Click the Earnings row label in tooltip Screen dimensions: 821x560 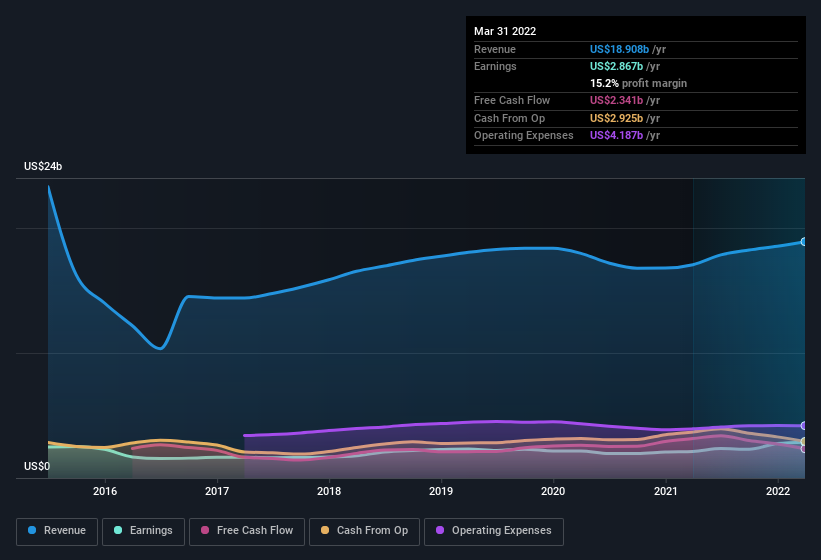(x=495, y=66)
